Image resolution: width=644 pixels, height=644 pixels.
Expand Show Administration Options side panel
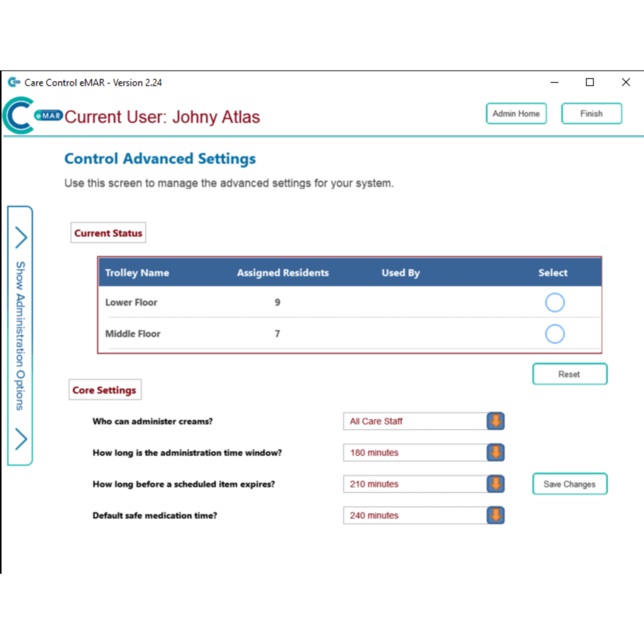pos(20,336)
